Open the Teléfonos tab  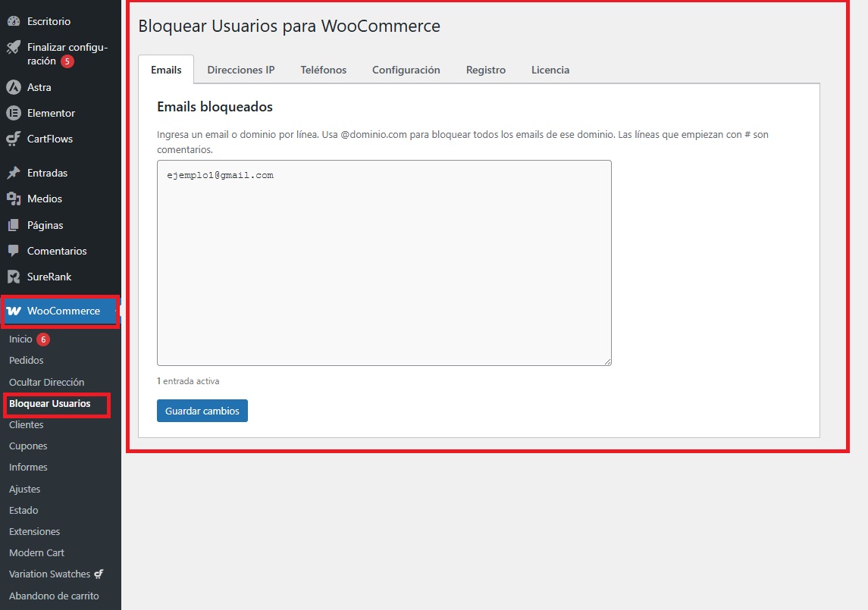point(323,70)
